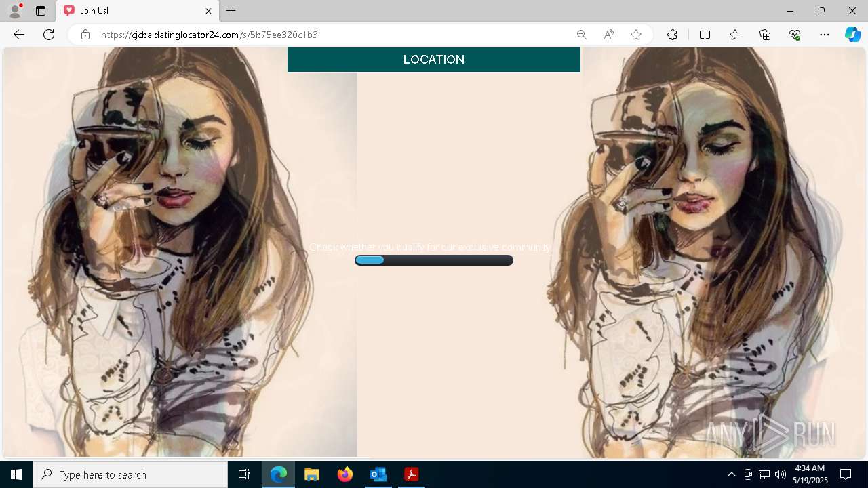868x488 pixels.
Task: Open Outlook from taskbar
Action: coord(378,474)
